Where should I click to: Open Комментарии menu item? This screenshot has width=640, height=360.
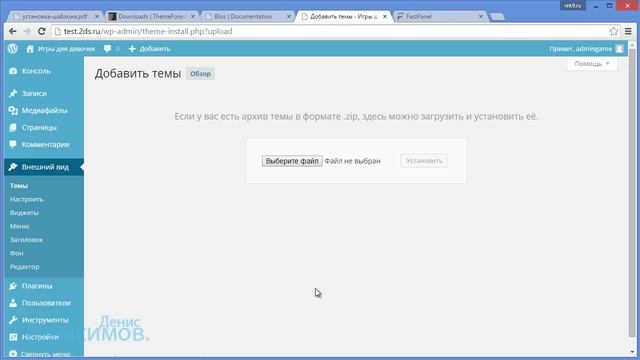pos(44,144)
